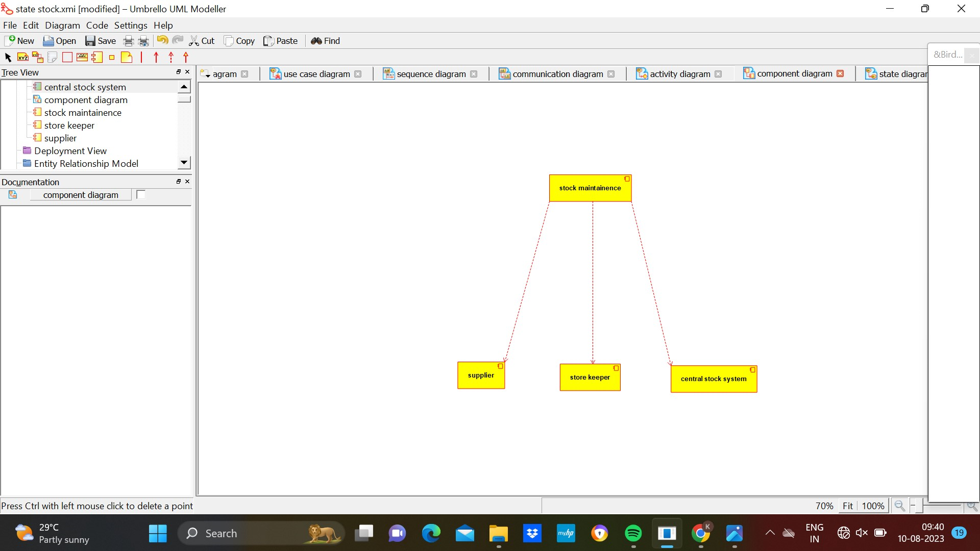Show hidden system tray icons
This screenshot has width=980, height=551.
coord(770,533)
